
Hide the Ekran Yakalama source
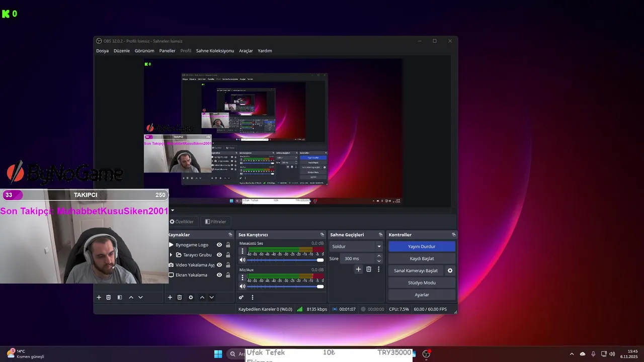pos(219,275)
